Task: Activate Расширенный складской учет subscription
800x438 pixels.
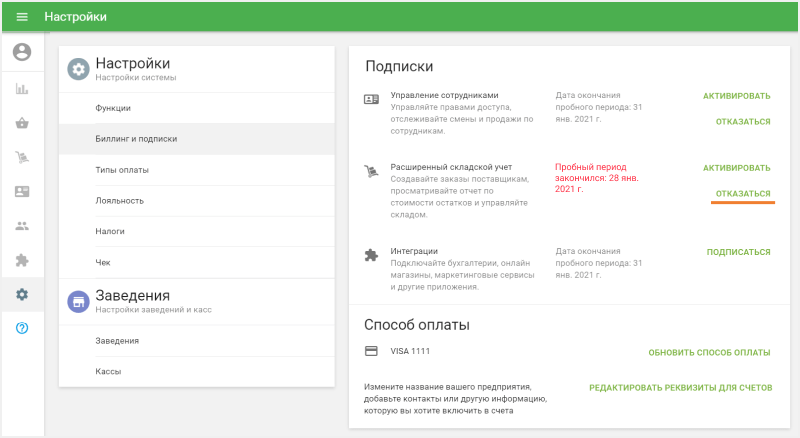Action: tap(737, 168)
